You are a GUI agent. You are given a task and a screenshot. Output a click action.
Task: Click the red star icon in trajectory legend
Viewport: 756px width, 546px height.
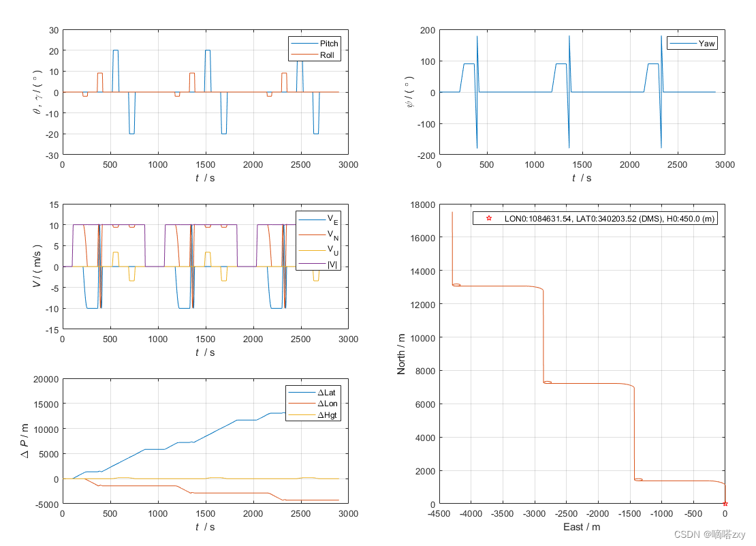click(x=489, y=219)
